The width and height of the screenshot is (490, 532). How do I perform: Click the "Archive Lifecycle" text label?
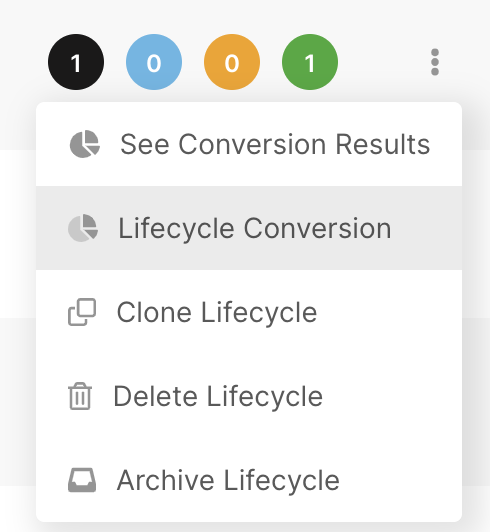[228, 480]
